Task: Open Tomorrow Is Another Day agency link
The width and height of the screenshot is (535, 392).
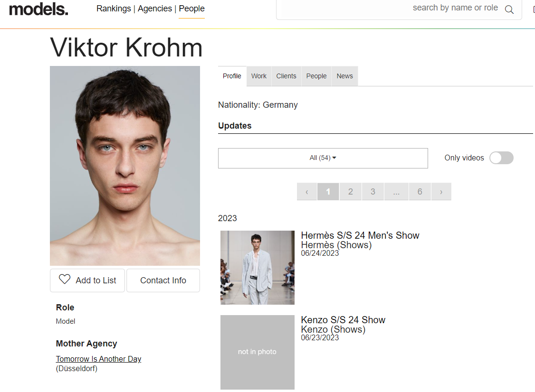Action: pyautogui.click(x=99, y=359)
